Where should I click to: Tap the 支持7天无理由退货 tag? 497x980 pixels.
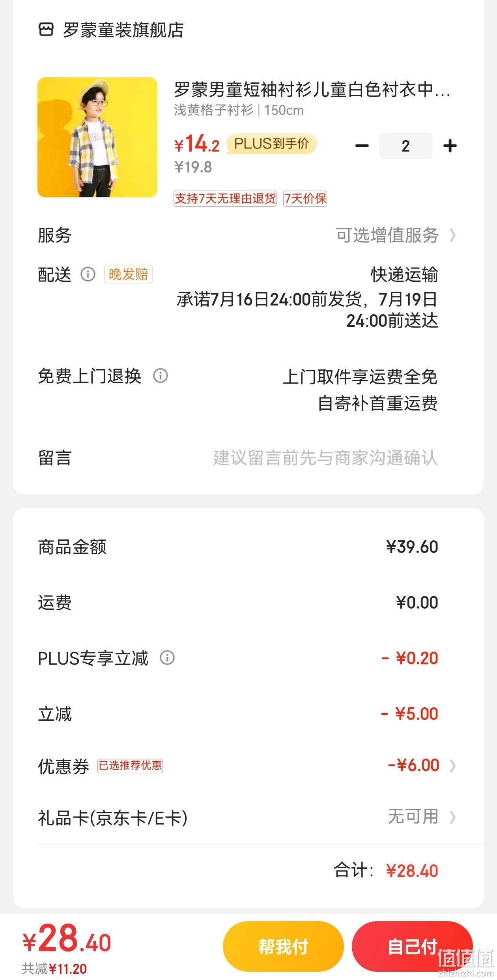(225, 199)
